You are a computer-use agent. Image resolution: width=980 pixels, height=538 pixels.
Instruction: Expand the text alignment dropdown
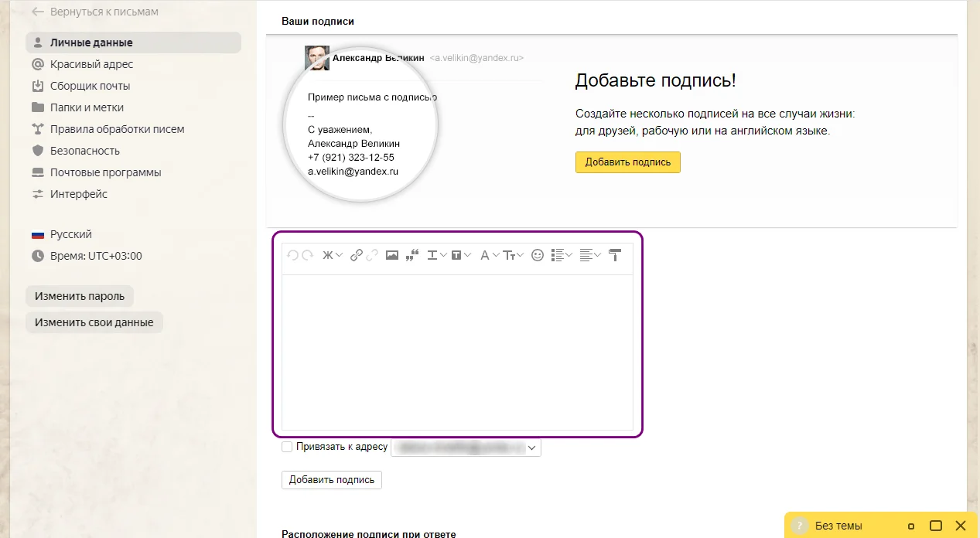[x=590, y=255]
